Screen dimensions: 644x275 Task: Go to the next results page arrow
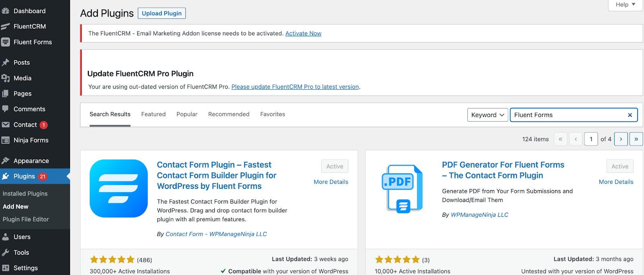(621, 139)
